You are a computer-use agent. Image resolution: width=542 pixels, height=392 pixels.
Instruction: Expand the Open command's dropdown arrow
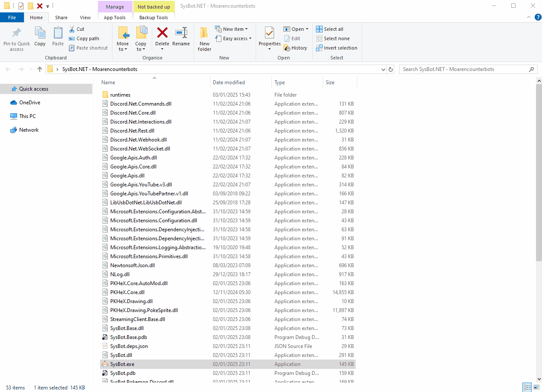point(307,29)
